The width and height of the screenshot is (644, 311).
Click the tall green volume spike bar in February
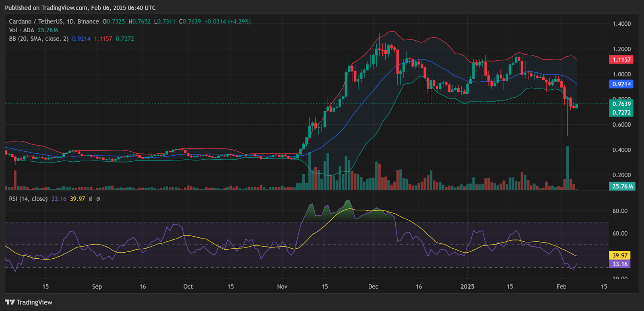point(568,168)
